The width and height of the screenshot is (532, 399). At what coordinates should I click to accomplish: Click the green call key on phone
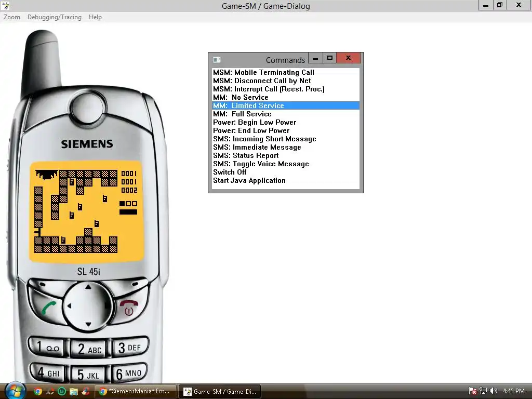click(x=48, y=308)
